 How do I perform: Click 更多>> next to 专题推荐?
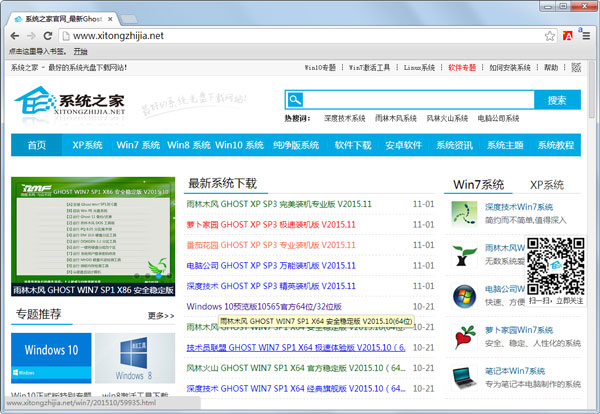[x=161, y=316]
